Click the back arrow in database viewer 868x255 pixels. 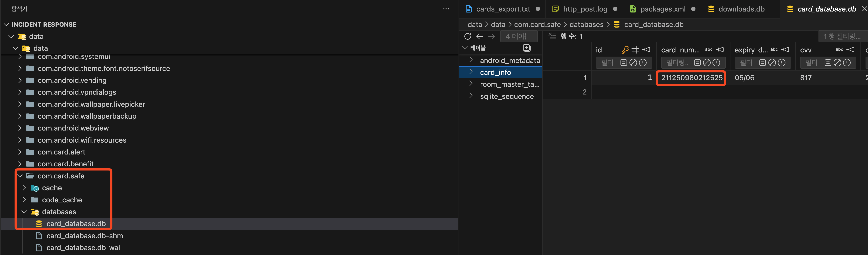[x=480, y=36]
